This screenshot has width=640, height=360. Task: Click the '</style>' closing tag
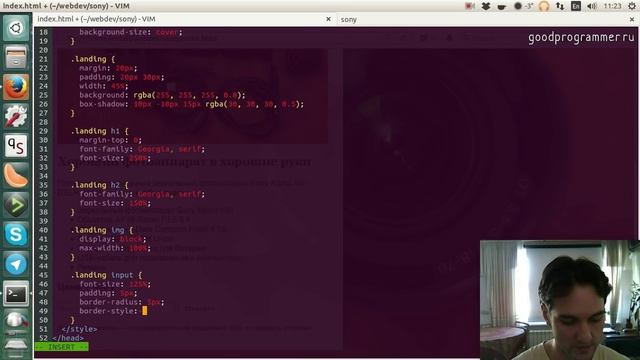(79, 329)
